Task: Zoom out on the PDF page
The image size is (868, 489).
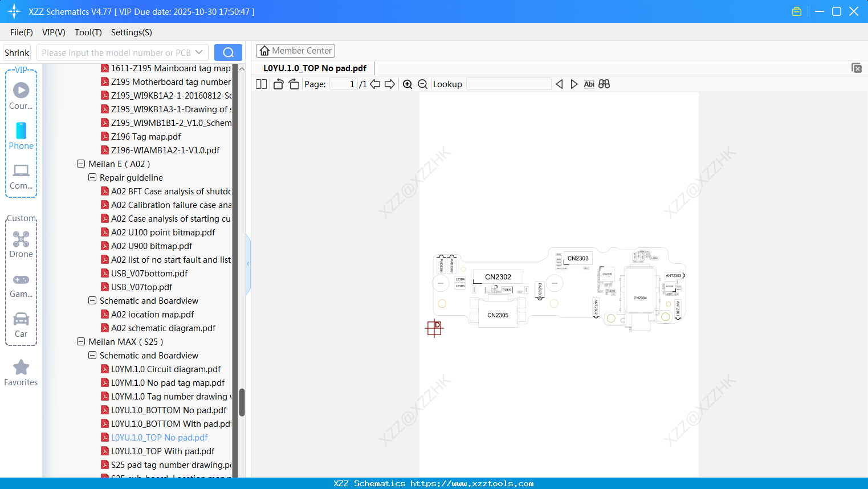Action: tap(422, 84)
